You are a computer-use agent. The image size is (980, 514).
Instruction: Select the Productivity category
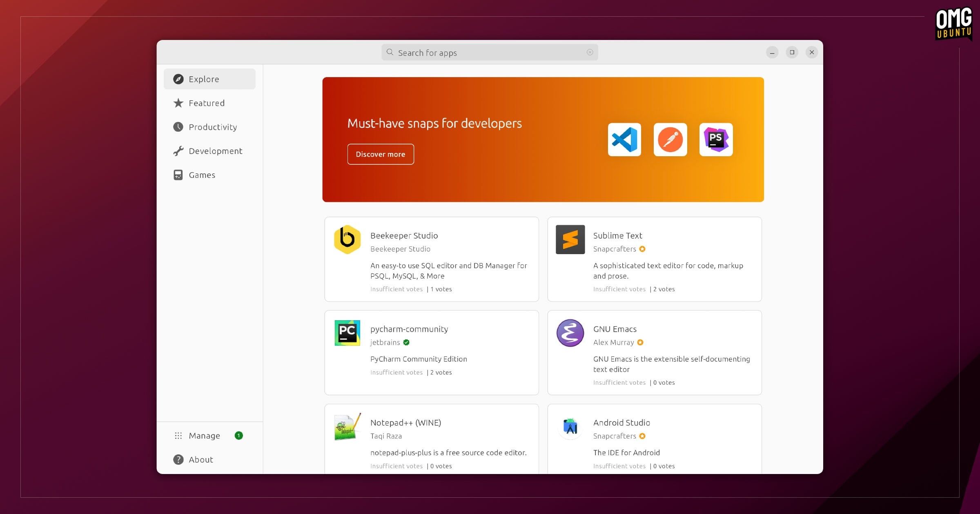pos(209,127)
